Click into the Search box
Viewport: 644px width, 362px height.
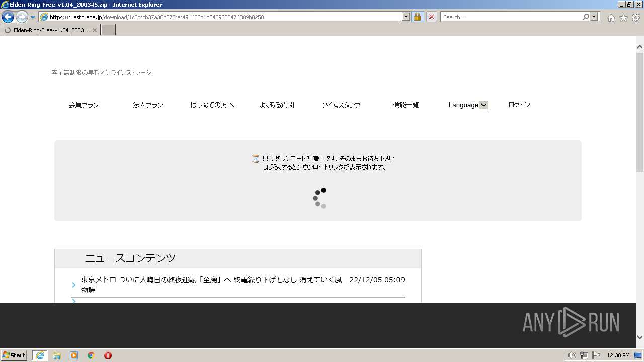511,17
